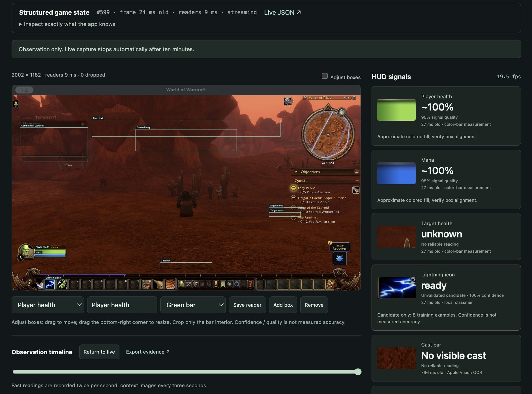The image size is (532, 394).
Task: Click the Remove button
Action: [x=314, y=305]
